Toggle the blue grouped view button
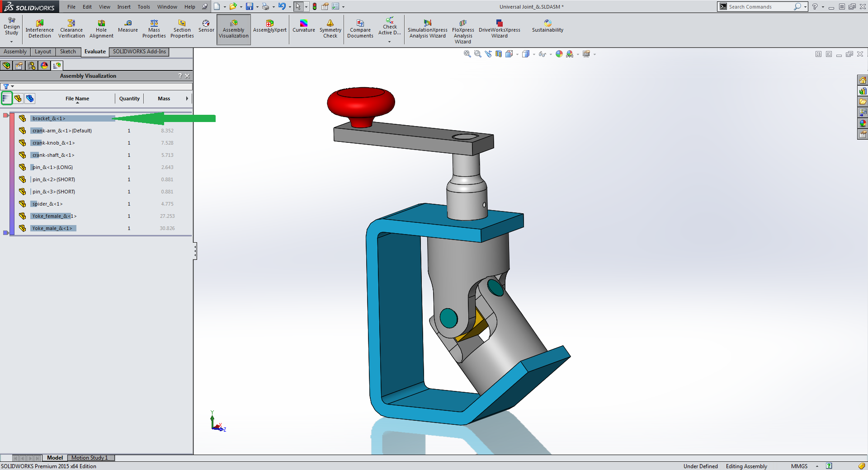 coord(30,99)
